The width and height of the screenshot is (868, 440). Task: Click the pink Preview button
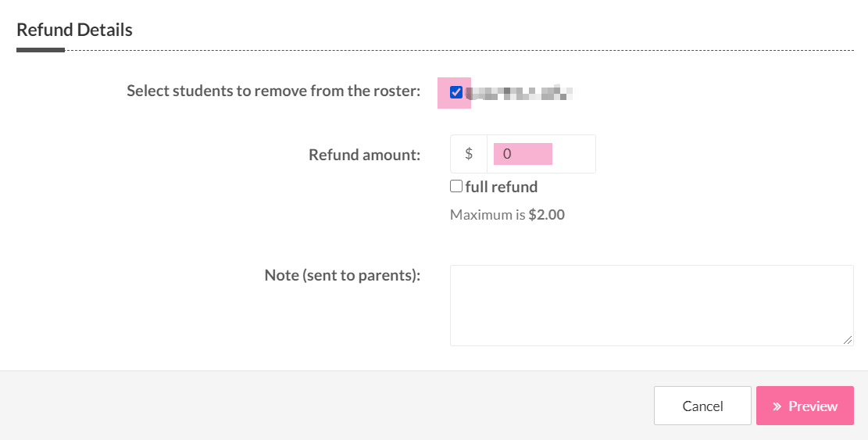(x=805, y=406)
